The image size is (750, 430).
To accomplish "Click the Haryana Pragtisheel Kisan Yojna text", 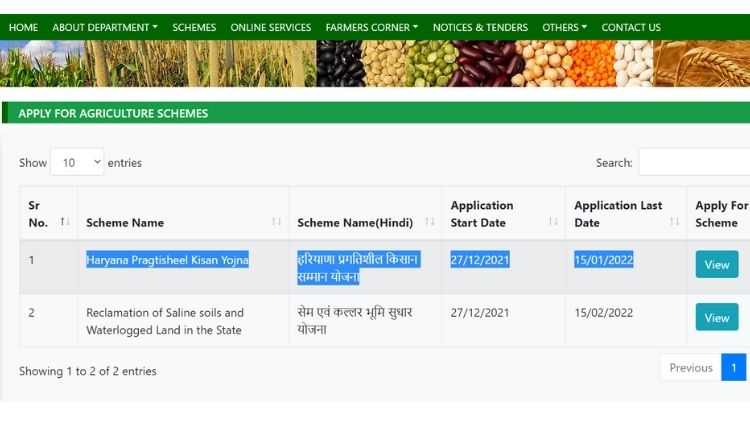I will coord(167,260).
